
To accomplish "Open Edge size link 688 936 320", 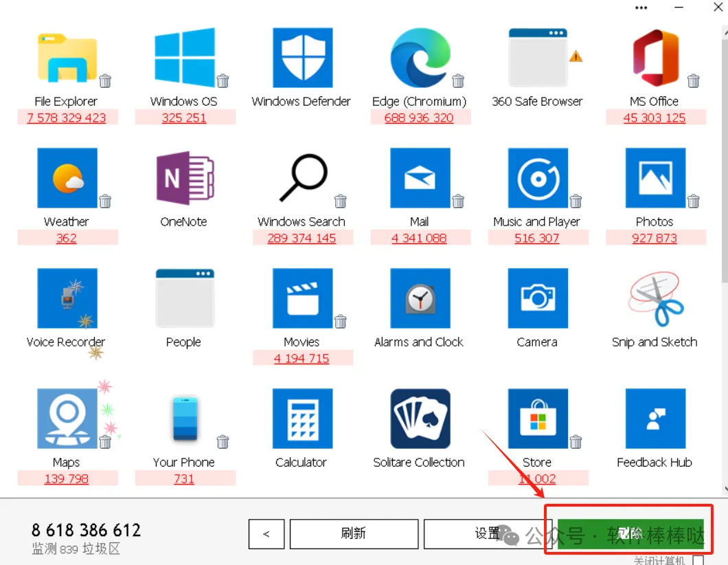I will coord(419,118).
